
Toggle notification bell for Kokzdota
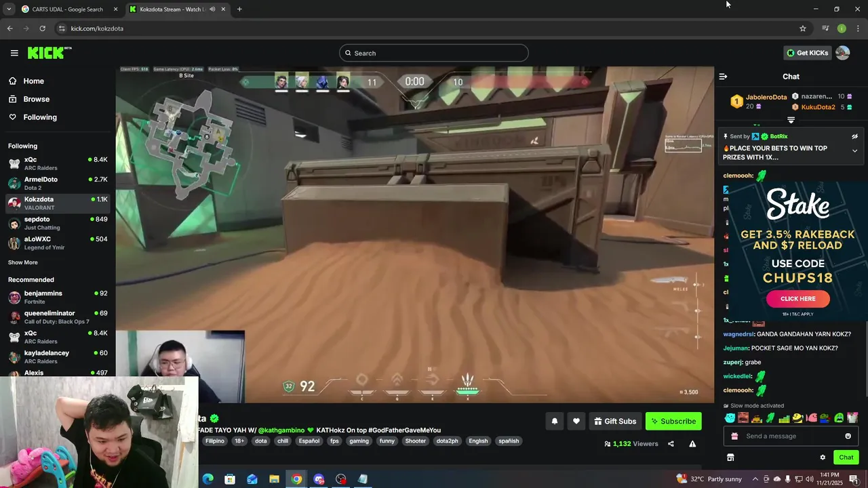(554, 421)
